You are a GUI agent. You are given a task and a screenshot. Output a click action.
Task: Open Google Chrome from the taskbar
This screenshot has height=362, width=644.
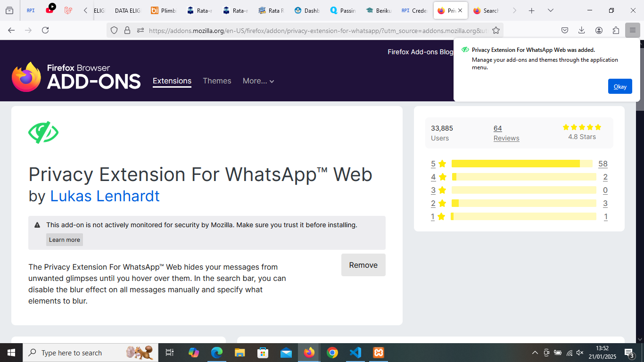pyautogui.click(x=332, y=353)
